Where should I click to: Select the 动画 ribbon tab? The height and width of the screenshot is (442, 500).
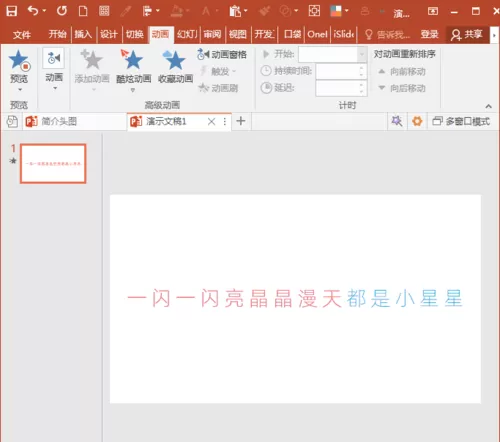point(161,34)
